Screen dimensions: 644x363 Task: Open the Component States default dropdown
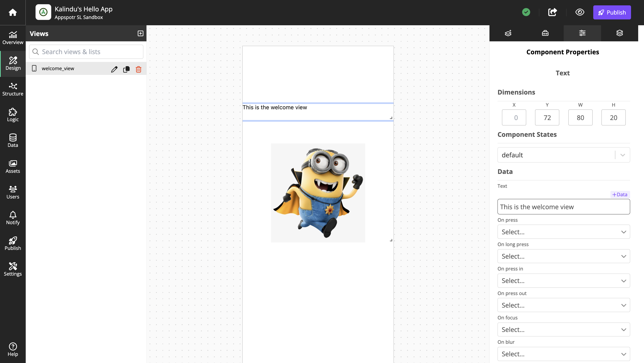point(563,155)
